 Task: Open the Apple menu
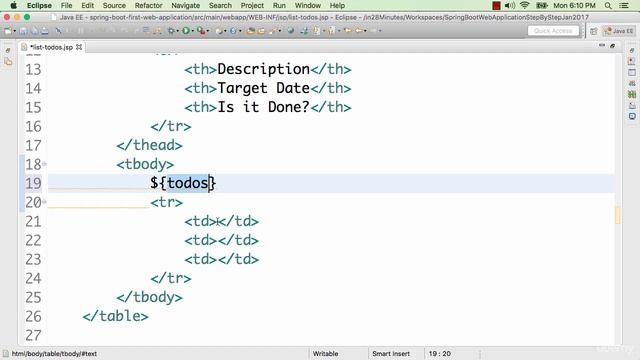[13, 5]
